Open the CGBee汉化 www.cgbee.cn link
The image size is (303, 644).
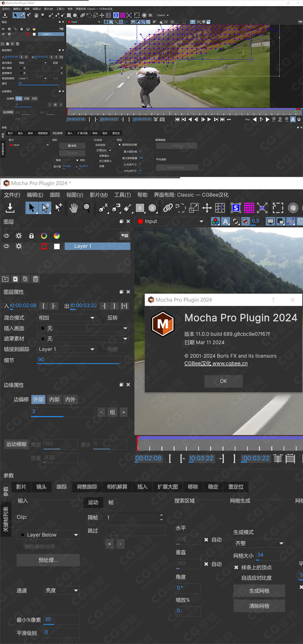216,363
